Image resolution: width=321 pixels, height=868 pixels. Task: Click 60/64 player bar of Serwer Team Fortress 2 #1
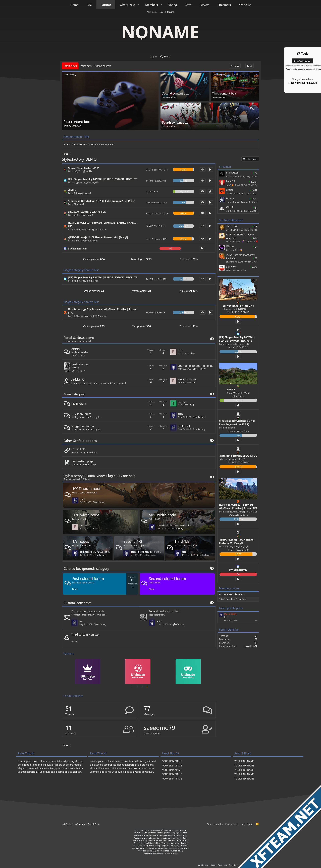point(183,169)
